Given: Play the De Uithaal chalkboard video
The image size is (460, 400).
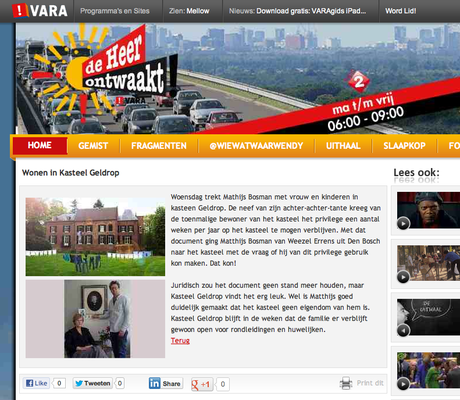Looking at the screenshot, I should [x=403, y=330].
